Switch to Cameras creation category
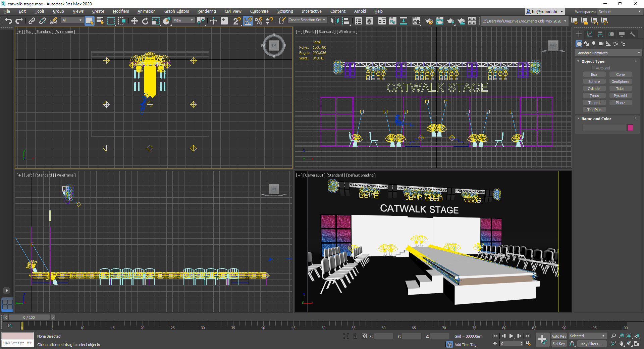644x349 pixels. tap(601, 44)
